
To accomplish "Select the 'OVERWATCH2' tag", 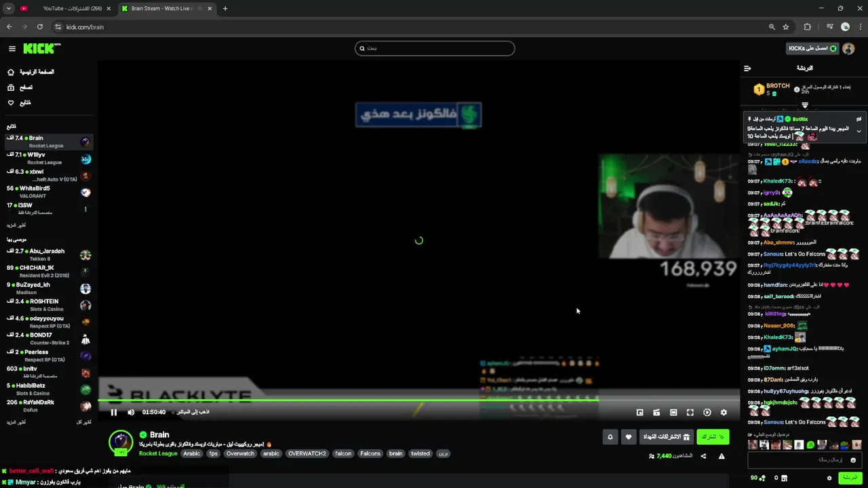I will 307,453.
